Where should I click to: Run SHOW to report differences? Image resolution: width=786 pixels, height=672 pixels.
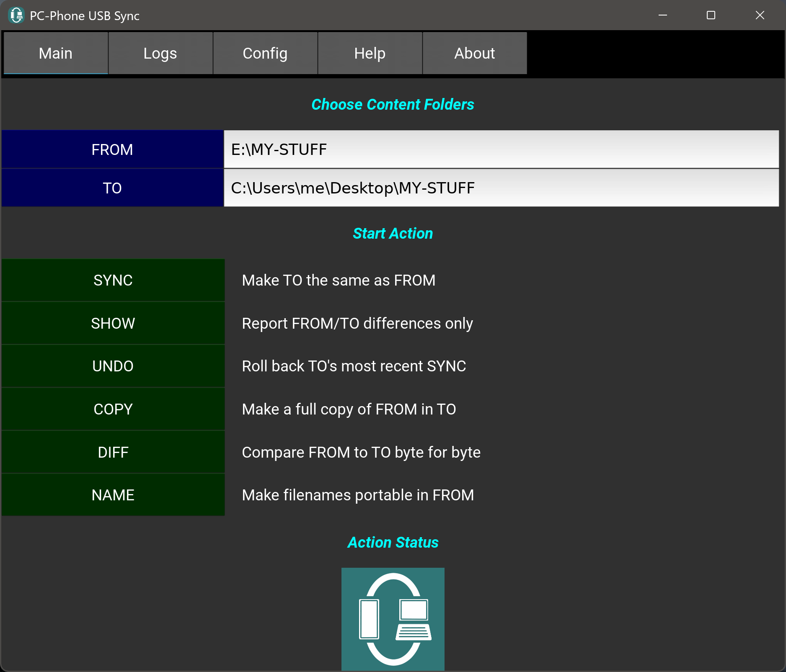click(x=113, y=323)
